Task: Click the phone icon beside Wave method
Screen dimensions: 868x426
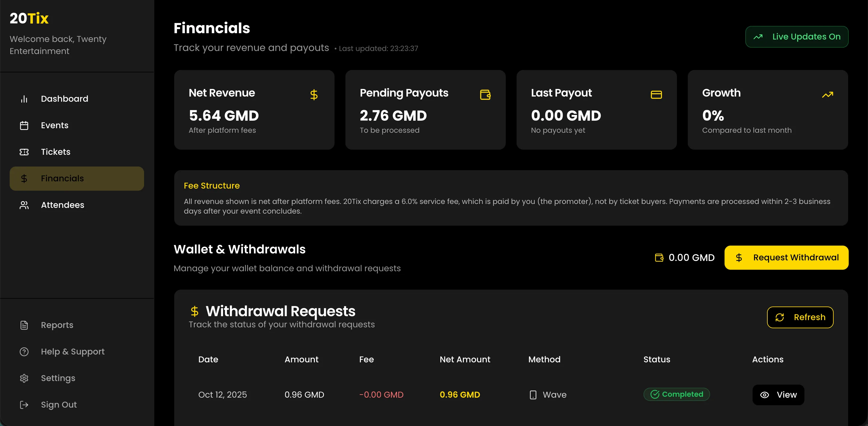Action: (x=533, y=395)
